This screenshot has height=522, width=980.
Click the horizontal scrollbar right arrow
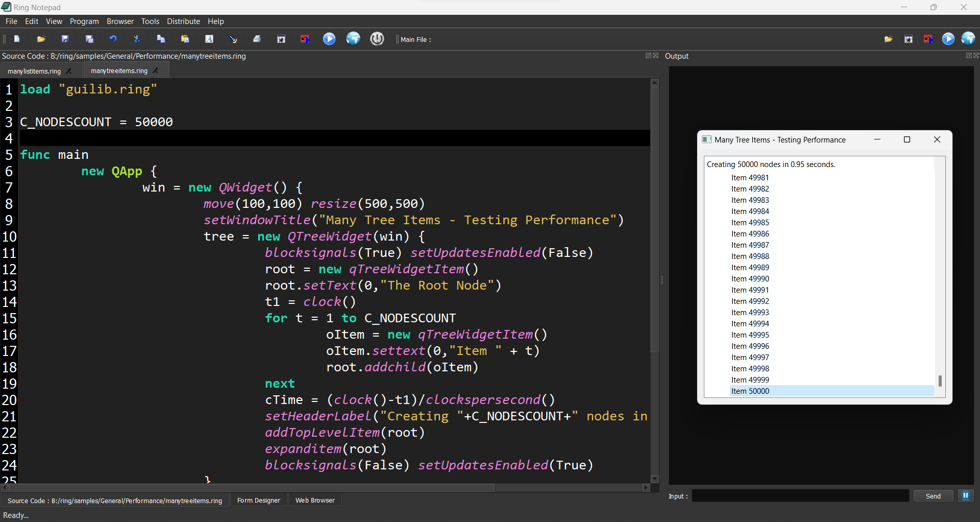pos(646,488)
